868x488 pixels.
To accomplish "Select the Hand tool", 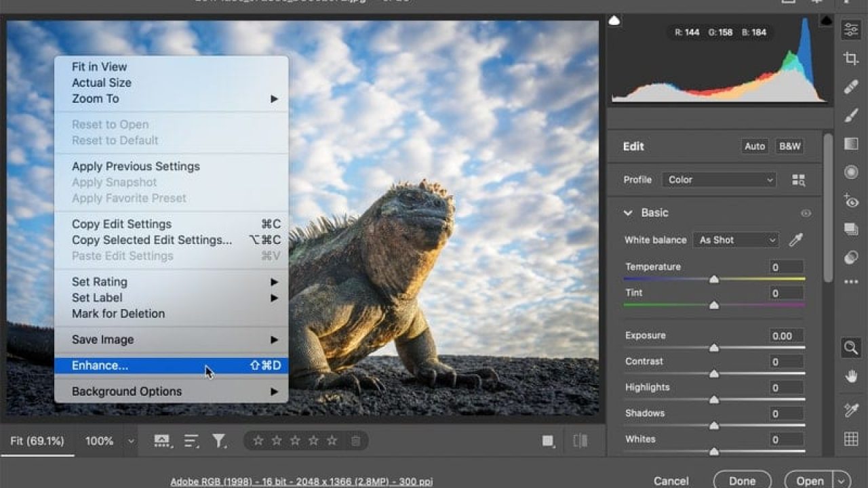I will (x=850, y=376).
